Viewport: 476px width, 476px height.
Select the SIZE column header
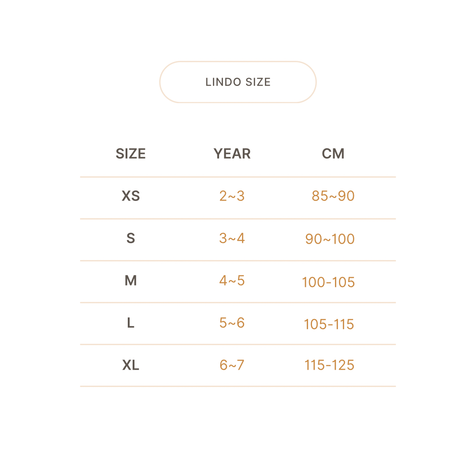tap(130, 154)
